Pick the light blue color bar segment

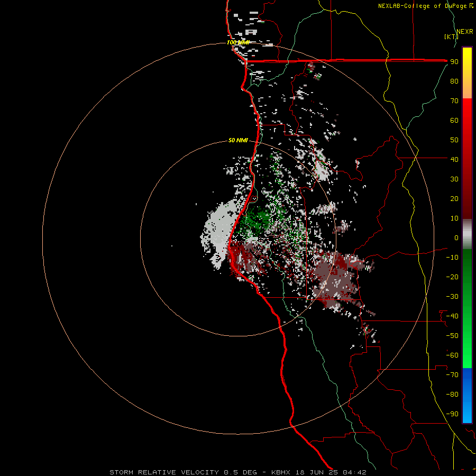(x=467, y=411)
